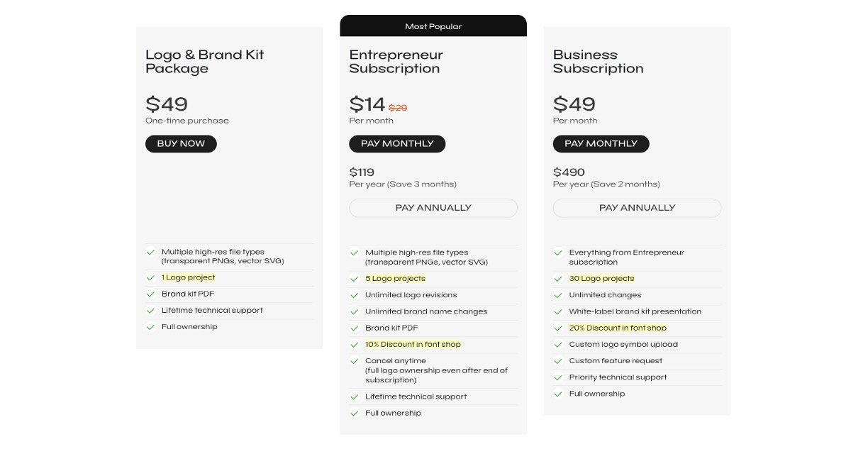
Task: Click checkmark next to '5 Logo projects'
Action: coord(354,279)
